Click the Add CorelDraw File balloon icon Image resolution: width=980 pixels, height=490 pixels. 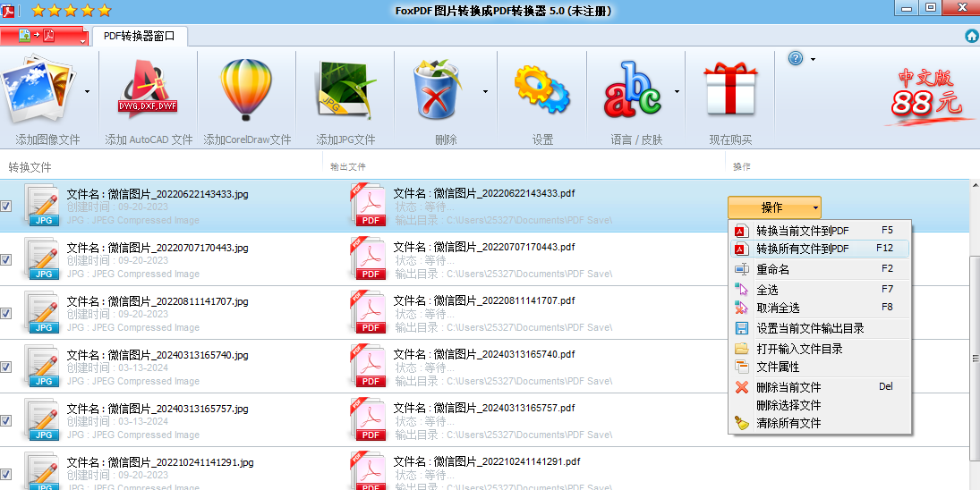(x=246, y=89)
